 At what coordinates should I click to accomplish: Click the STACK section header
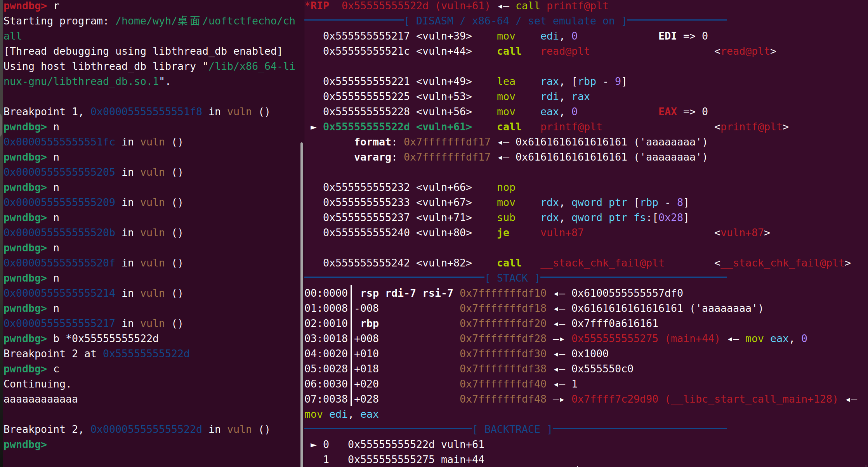tap(512, 278)
